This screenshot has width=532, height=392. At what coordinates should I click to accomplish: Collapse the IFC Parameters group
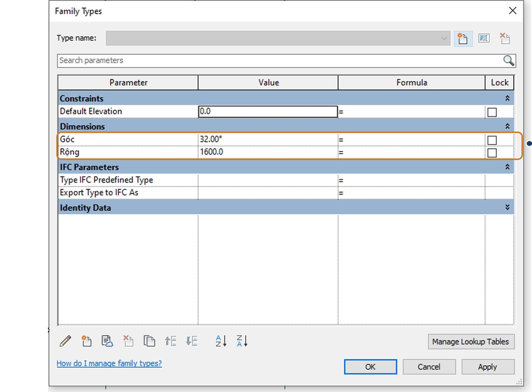507,167
